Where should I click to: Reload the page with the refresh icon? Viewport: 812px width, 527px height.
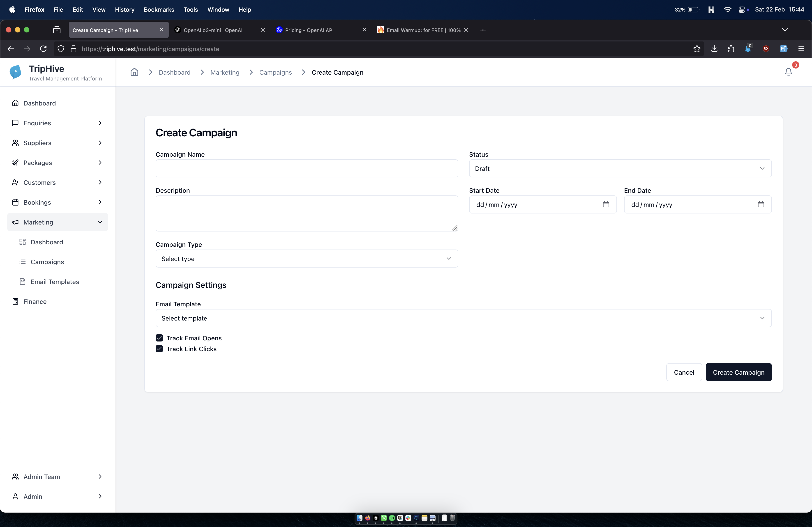pos(43,49)
